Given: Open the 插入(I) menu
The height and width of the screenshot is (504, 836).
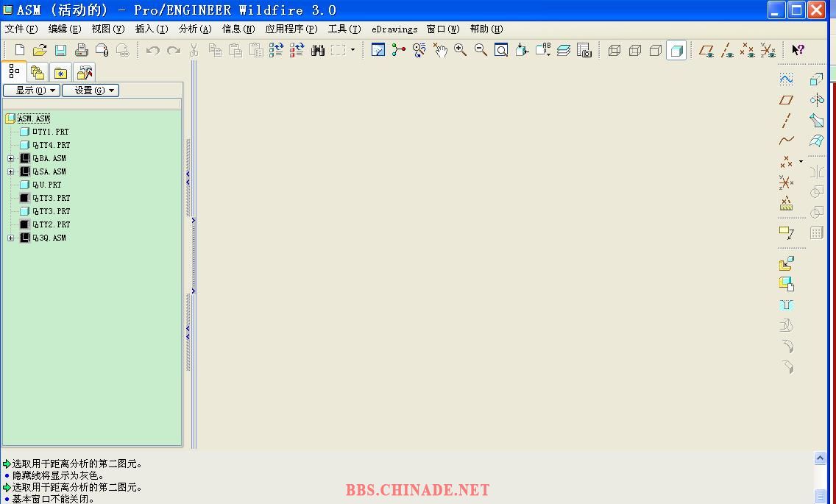Looking at the screenshot, I should [152, 29].
